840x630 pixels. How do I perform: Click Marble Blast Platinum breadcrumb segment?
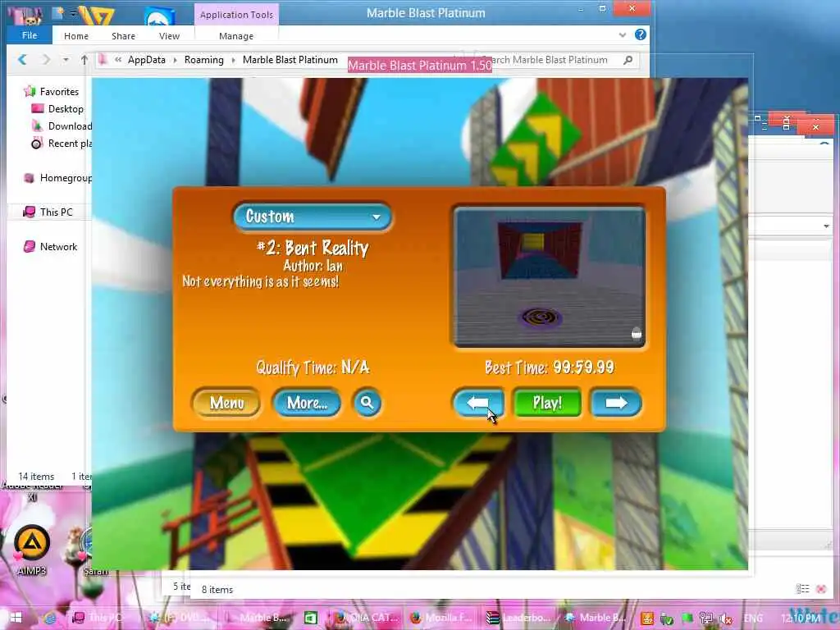pyautogui.click(x=290, y=60)
